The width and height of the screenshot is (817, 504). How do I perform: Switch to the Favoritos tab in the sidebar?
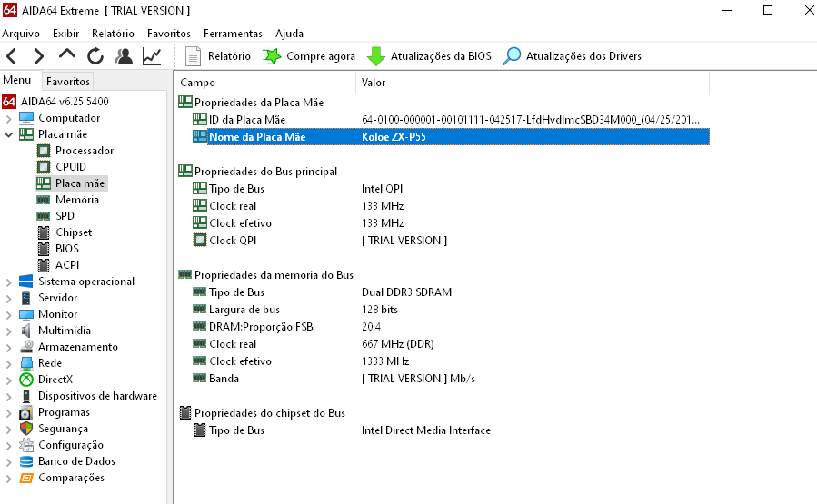point(68,81)
